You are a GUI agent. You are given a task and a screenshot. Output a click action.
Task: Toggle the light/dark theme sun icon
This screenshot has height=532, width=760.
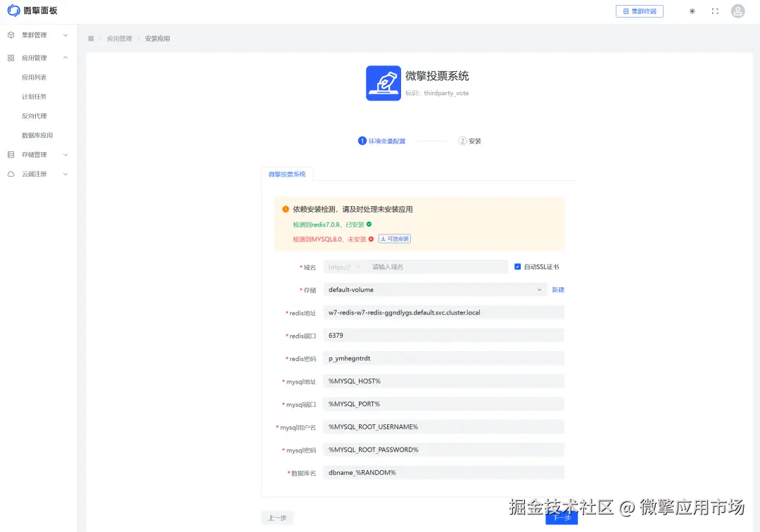(692, 11)
